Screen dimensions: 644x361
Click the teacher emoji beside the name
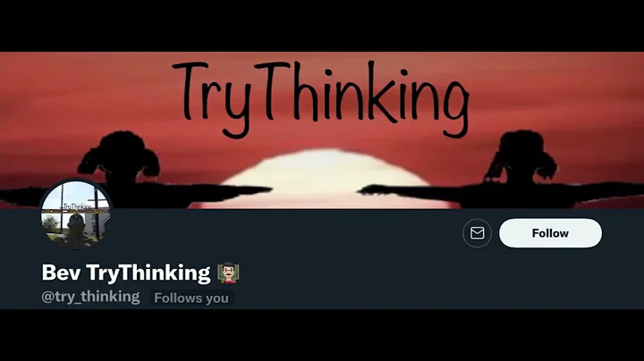(x=228, y=273)
